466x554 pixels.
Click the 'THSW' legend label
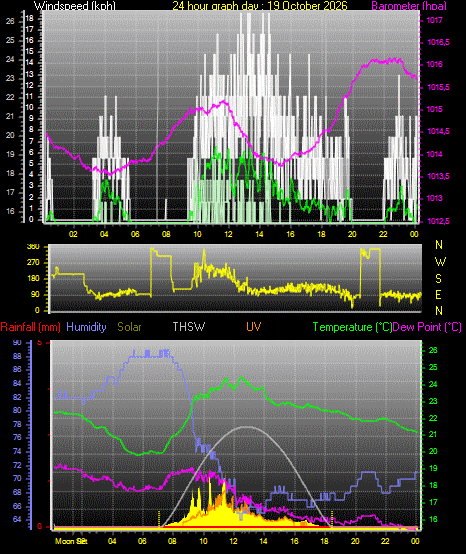189,327
